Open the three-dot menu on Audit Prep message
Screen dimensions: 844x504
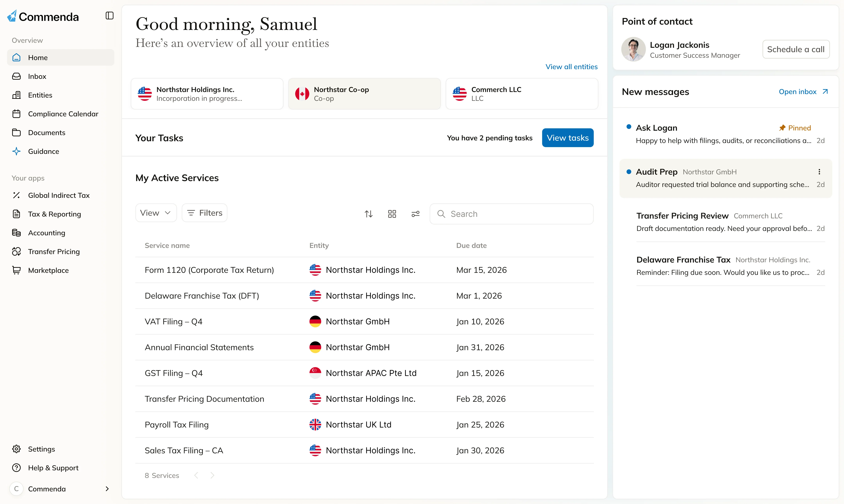[x=819, y=172]
